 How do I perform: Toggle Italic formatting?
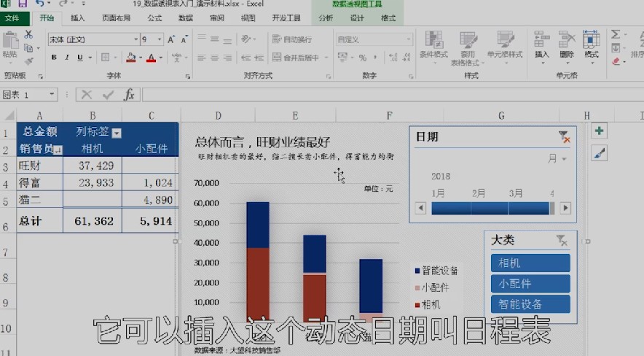(66, 58)
